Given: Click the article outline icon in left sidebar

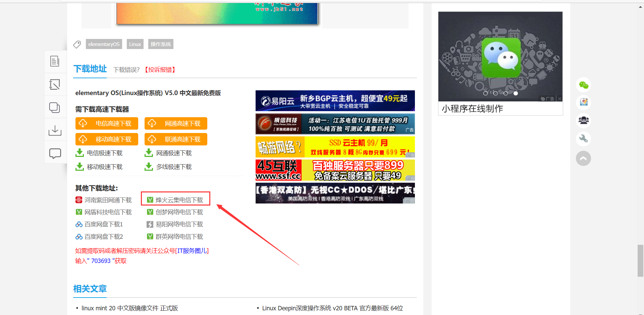Looking at the screenshot, I should pos(55,61).
